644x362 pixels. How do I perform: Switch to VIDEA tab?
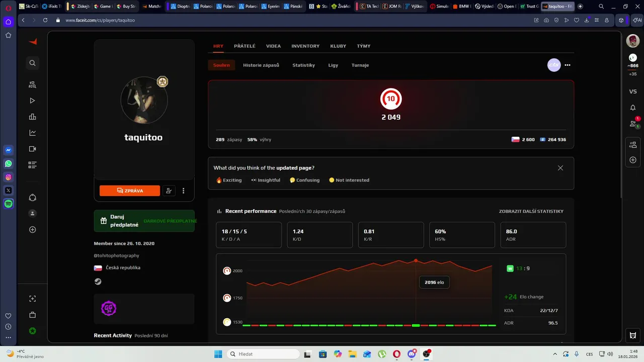pyautogui.click(x=273, y=46)
